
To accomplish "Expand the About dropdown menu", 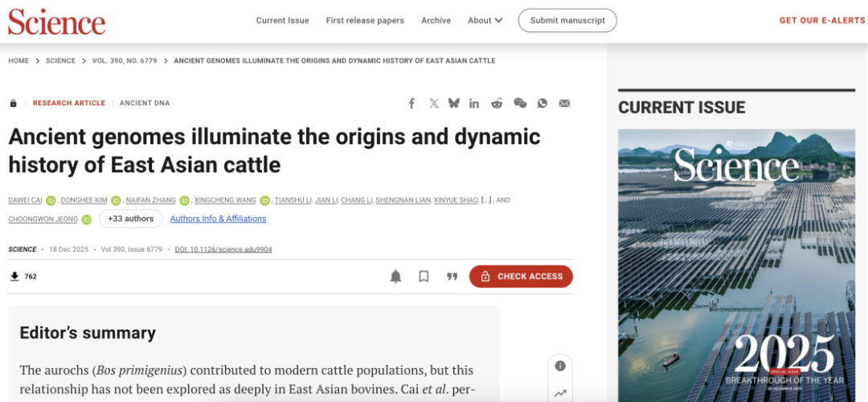I will [485, 20].
